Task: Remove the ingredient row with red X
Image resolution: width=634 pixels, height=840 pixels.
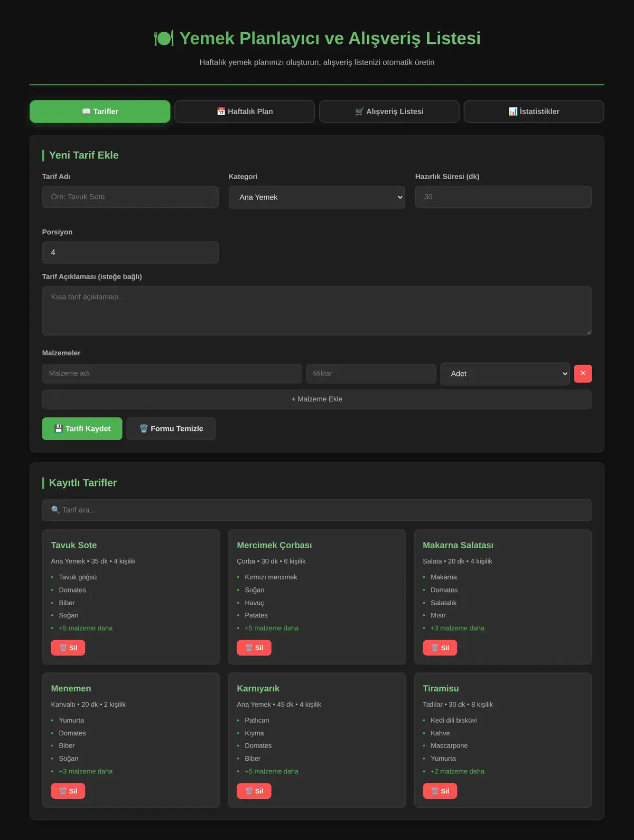Action: [x=583, y=373]
